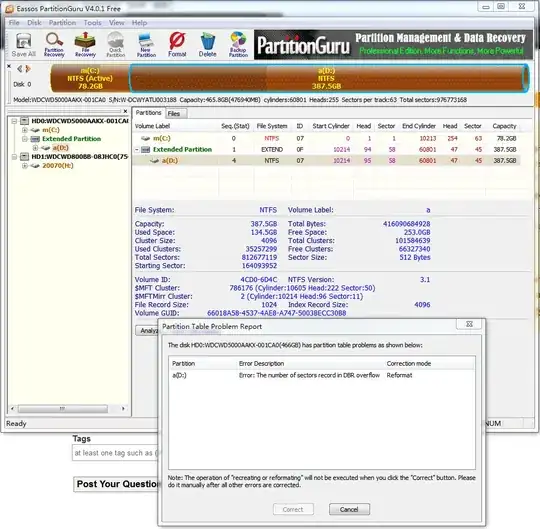Click the Analyze button
Screen dimensions: 540x529
(x=147, y=330)
